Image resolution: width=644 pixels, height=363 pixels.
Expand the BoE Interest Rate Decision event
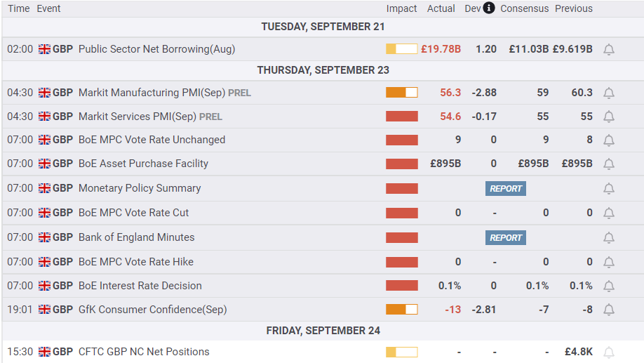tap(140, 286)
